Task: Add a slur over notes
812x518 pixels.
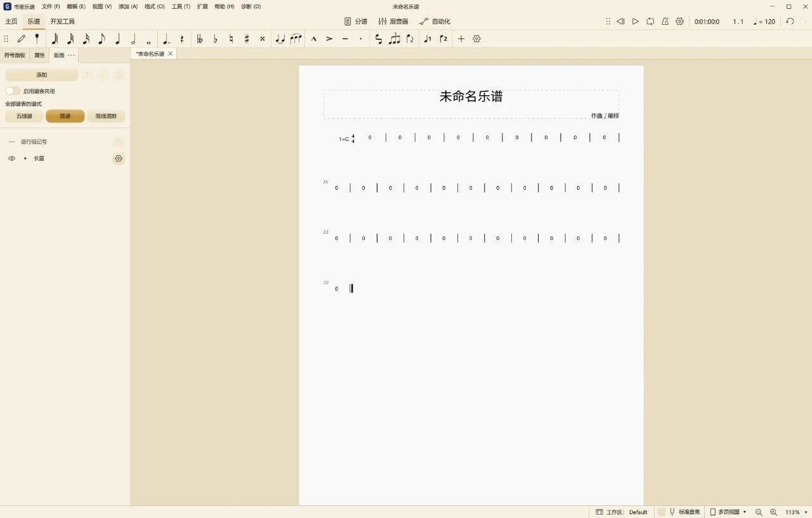Action: click(x=296, y=39)
